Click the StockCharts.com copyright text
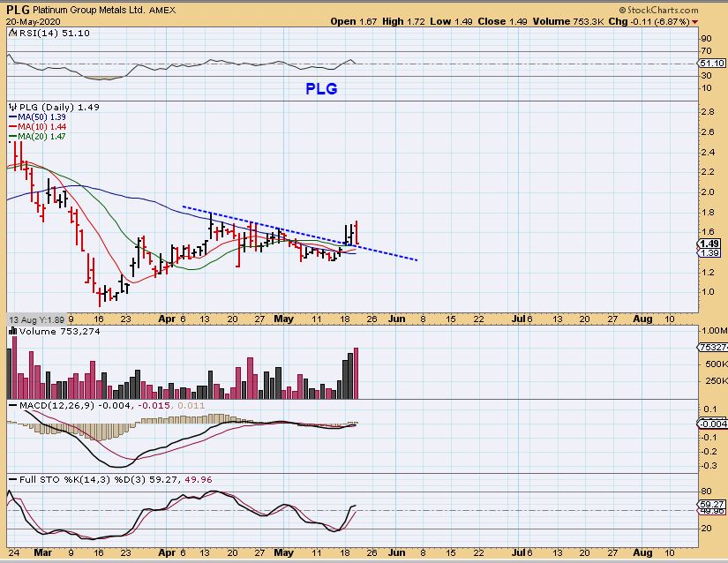 [658, 10]
